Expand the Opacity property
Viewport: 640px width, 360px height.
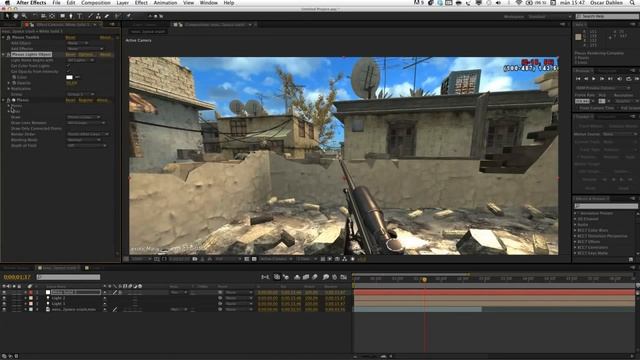9,83
